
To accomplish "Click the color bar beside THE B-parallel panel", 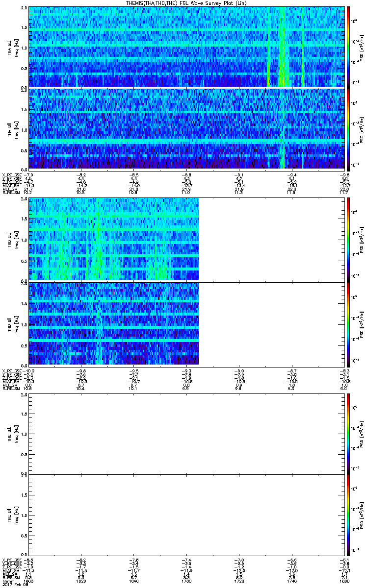I will tap(349, 515).
